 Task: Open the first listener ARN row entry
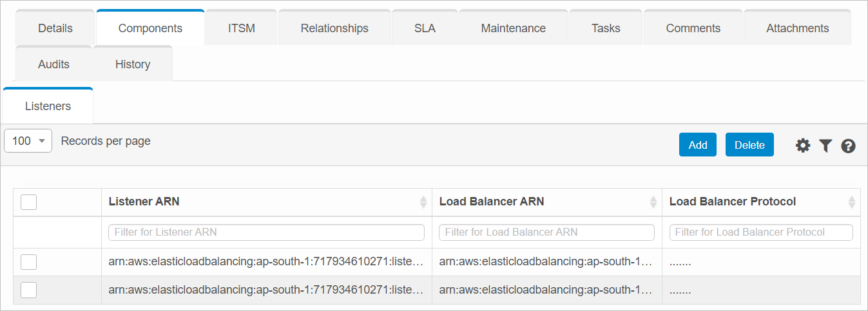(266, 262)
